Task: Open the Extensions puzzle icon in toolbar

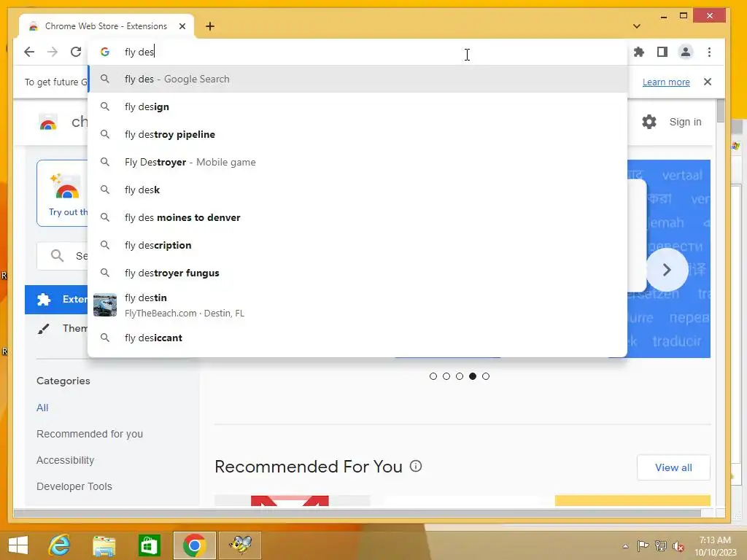Action: tap(639, 52)
